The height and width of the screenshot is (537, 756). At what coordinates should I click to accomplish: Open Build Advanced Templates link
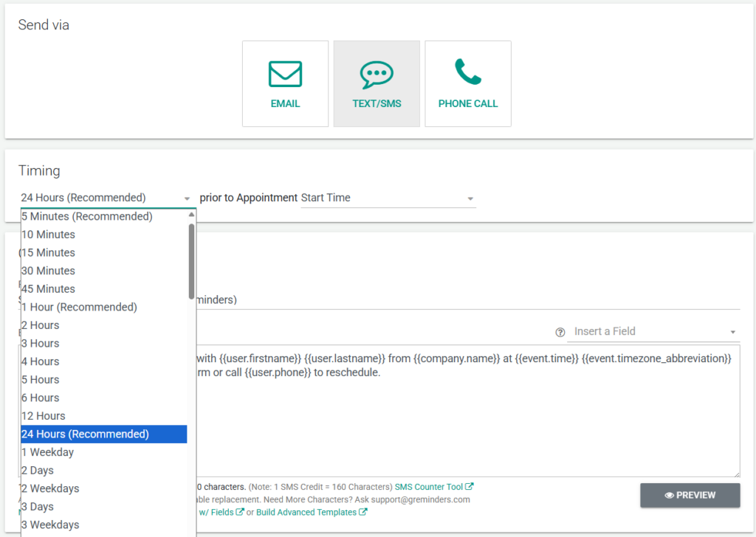pyautogui.click(x=311, y=512)
